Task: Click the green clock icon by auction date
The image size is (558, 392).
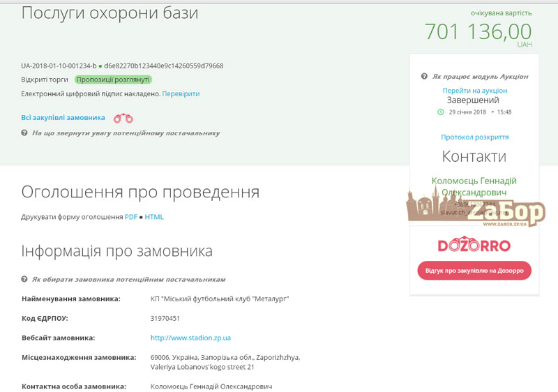Action: coord(441,112)
